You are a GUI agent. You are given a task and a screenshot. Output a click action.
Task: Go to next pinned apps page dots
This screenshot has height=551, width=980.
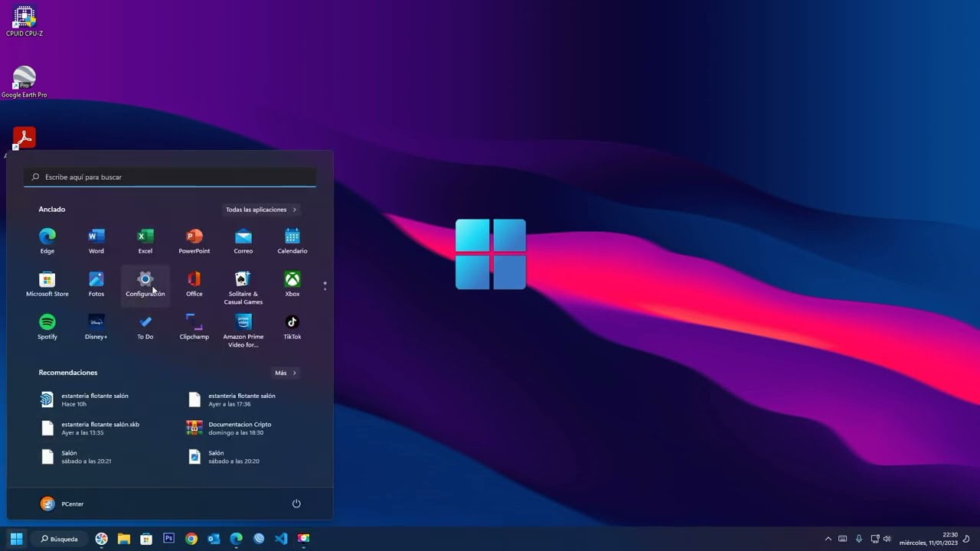pos(325,285)
